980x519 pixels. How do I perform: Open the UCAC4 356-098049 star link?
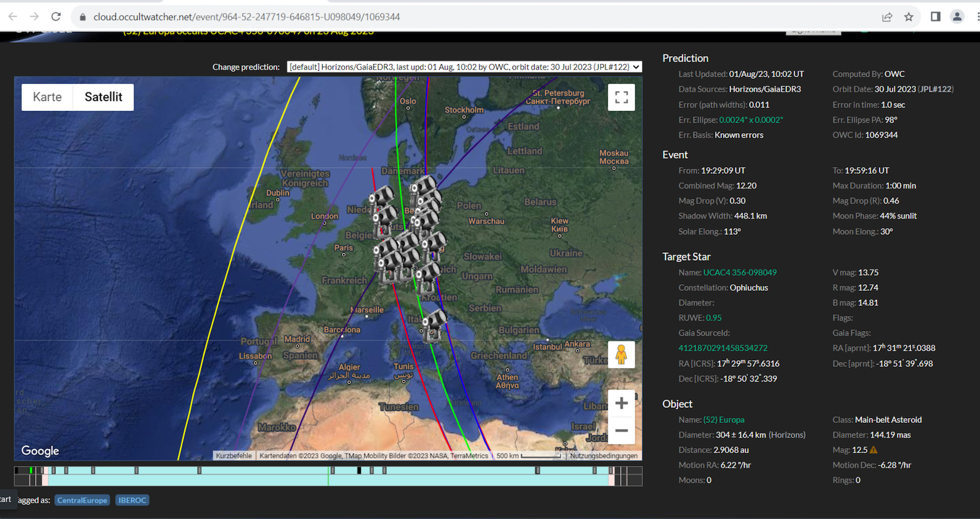click(x=740, y=272)
